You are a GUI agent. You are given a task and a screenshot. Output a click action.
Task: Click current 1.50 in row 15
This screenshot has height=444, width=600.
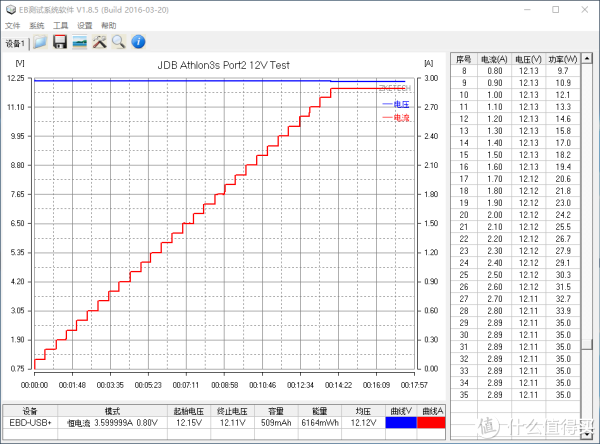(x=494, y=155)
